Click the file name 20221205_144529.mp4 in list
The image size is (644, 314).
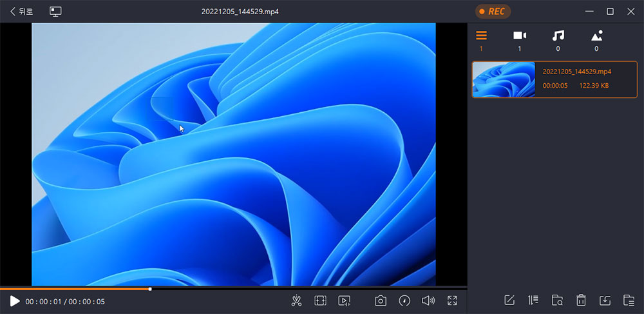[576, 72]
